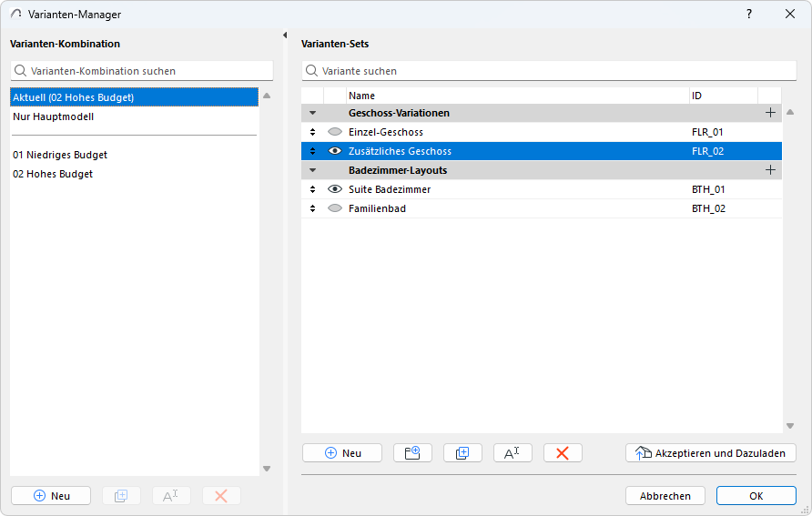This screenshot has width=812, height=516.
Task: Add variant to Geschoss-Variationen with plus icon
Action: 770,113
